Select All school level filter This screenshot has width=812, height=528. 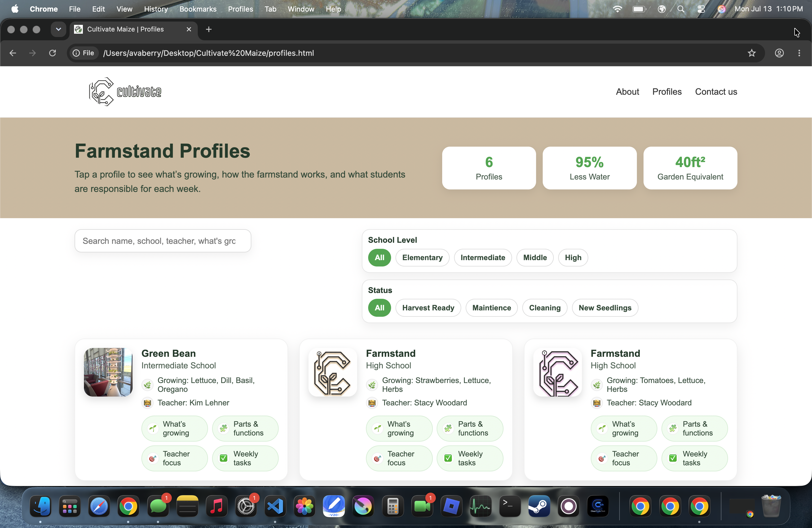click(379, 258)
